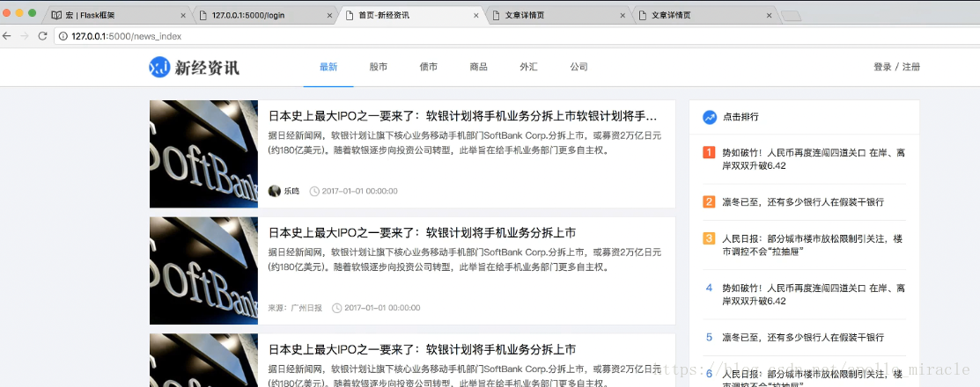Click clock icon in the 乐鸣 article row
This screenshot has width=980, height=387.
314,191
